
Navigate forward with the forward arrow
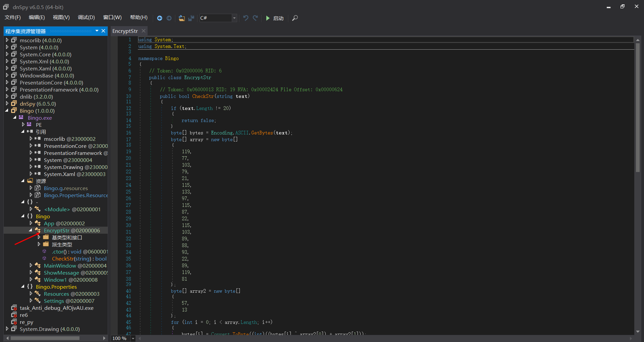pos(169,18)
